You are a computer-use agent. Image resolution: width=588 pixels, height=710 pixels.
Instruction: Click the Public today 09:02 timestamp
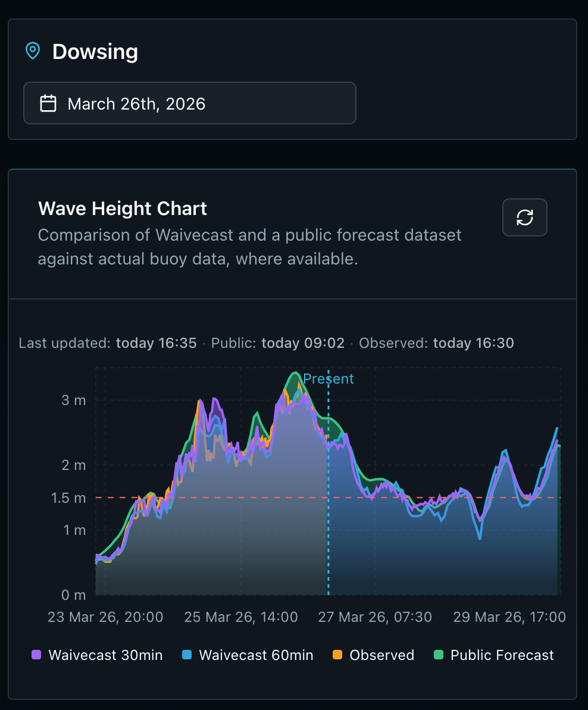coord(278,343)
